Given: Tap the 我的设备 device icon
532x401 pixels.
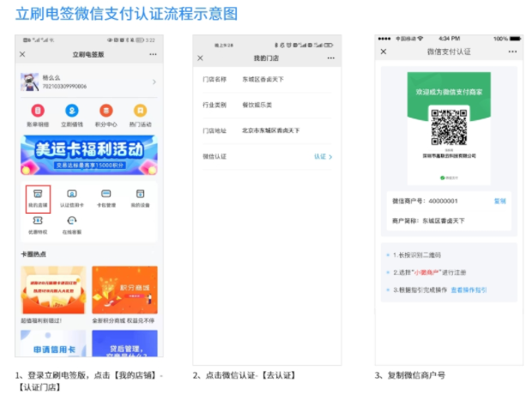Looking at the screenshot, I should 141,194.
